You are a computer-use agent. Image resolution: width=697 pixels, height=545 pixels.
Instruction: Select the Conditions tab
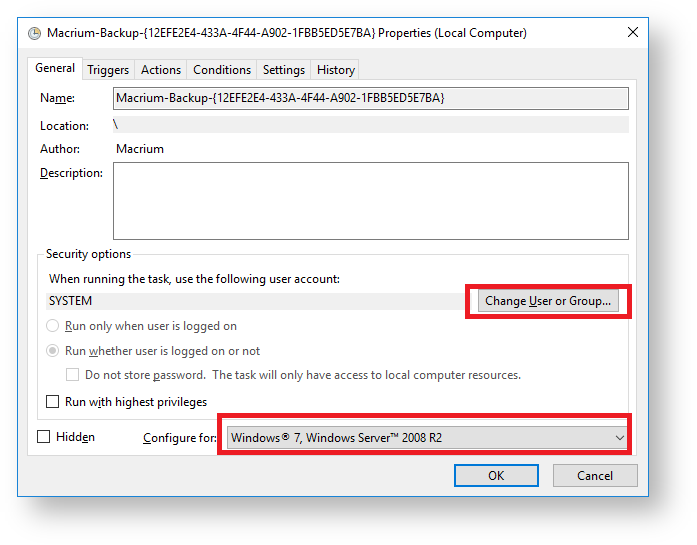click(222, 70)
